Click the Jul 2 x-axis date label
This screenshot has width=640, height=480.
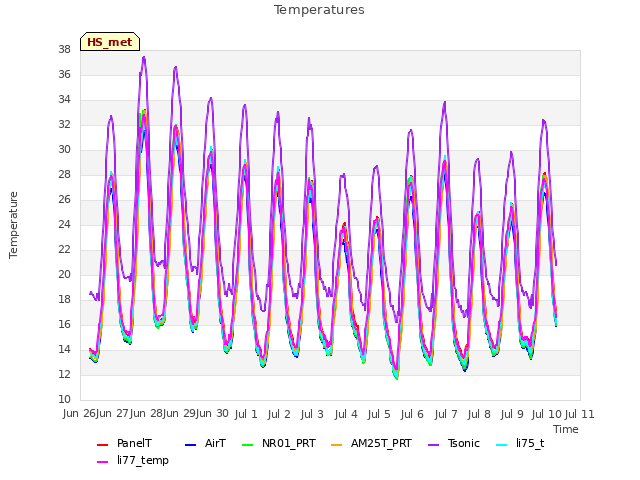(279, 414)
